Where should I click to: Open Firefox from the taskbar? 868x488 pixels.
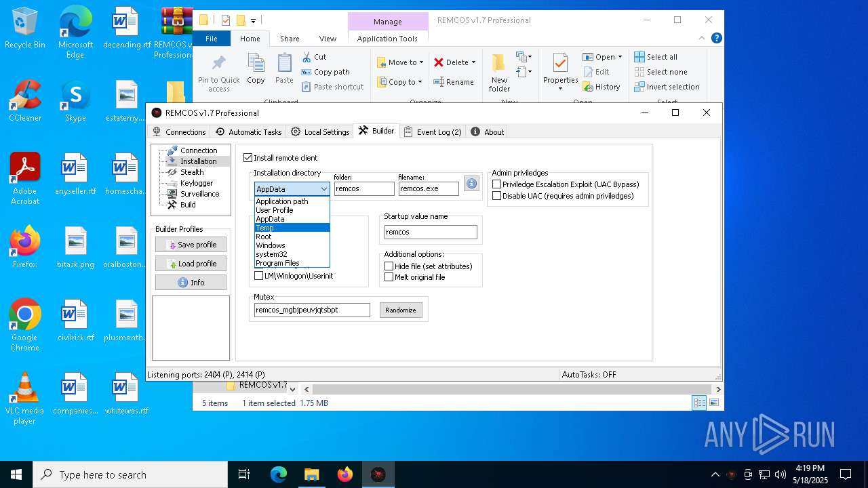(345, 474)
